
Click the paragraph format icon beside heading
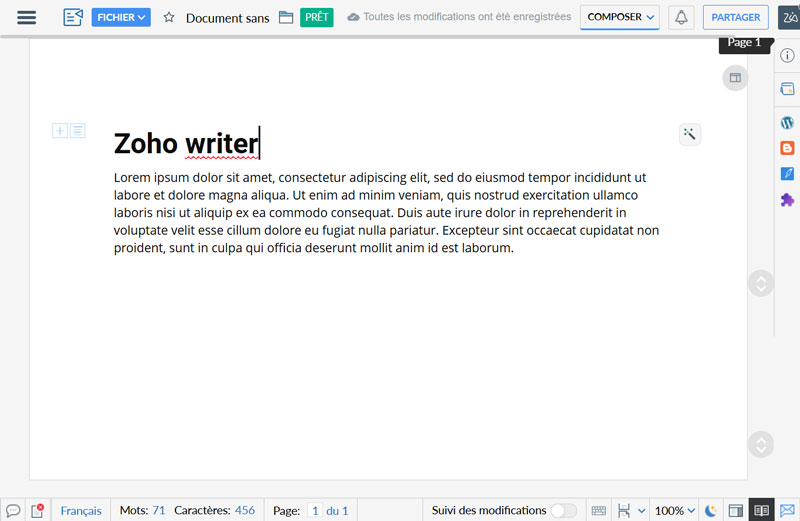tap(78, 131)
